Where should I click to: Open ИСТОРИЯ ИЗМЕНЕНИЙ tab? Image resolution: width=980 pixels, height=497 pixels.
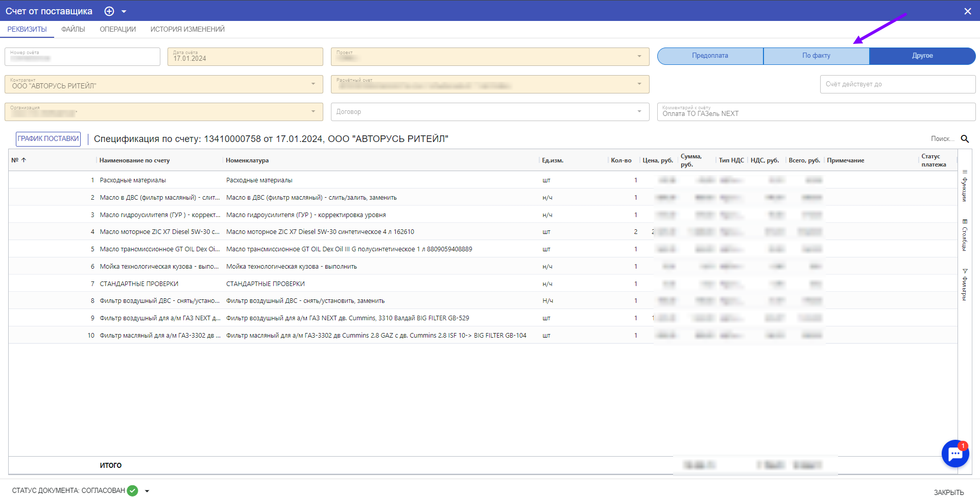pos(187,29)
